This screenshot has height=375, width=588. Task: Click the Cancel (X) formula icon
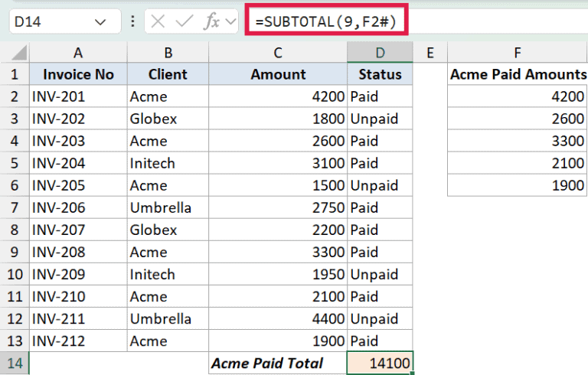[158, 21]
